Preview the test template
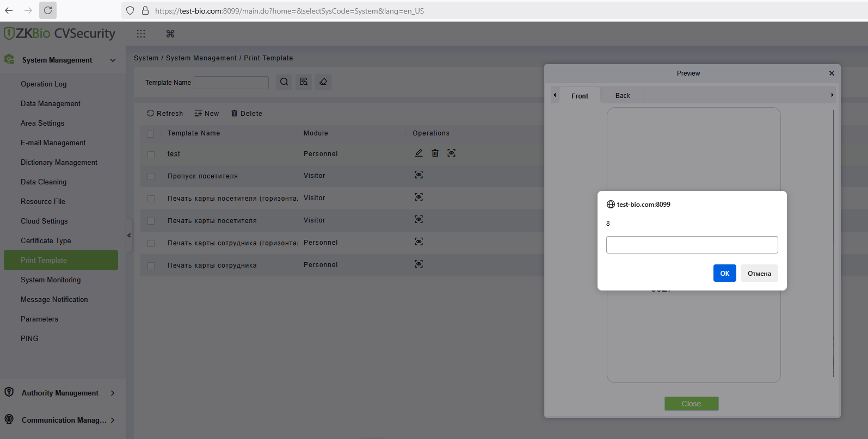The height and width of the screenshot is (439, 868). pyautogui.click(x=451, y=153)
